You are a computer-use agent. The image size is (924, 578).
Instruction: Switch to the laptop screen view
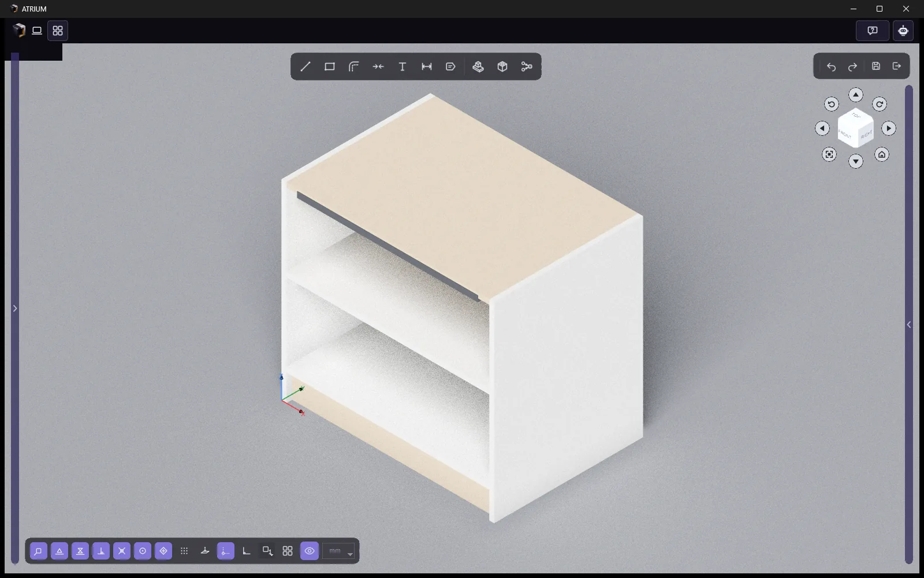[37, 31]
